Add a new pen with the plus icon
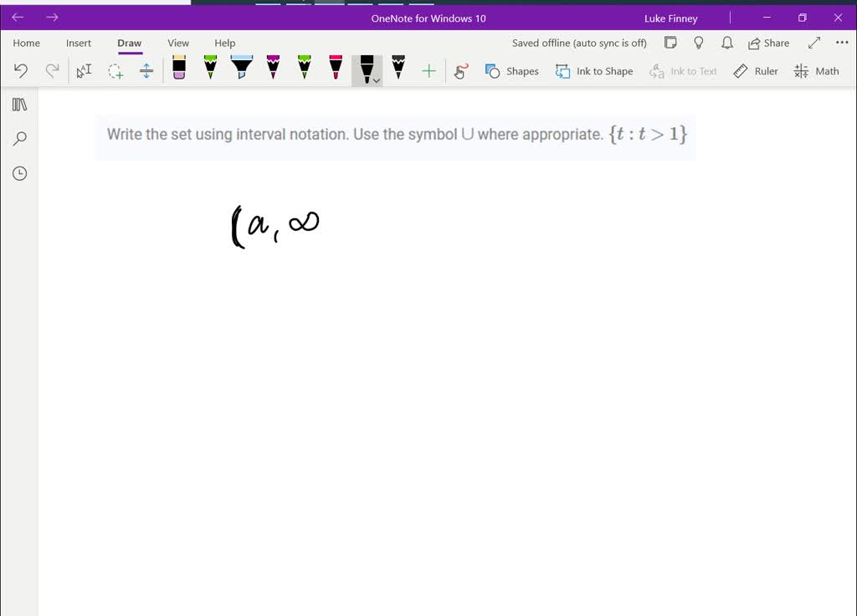 pos(428,70)
